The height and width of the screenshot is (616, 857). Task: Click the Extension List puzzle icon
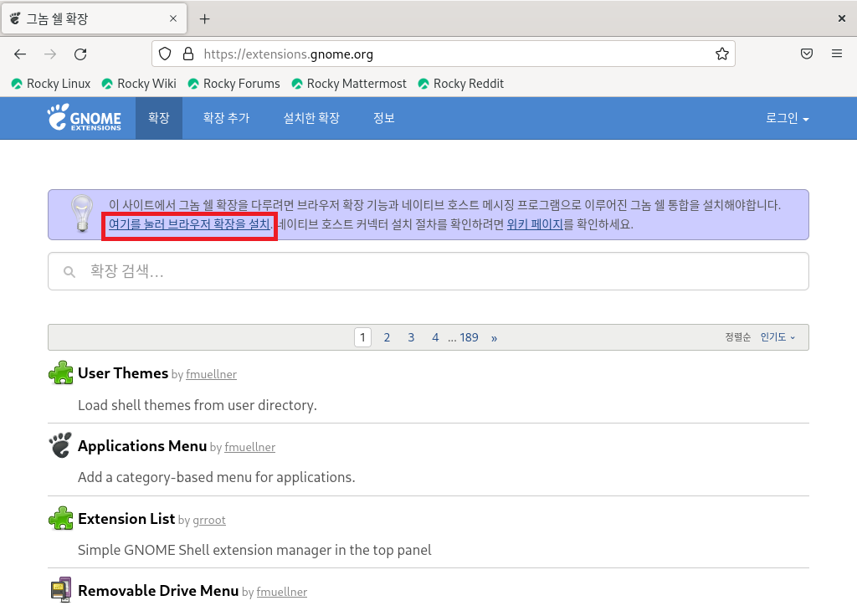[x=60, y=518]
